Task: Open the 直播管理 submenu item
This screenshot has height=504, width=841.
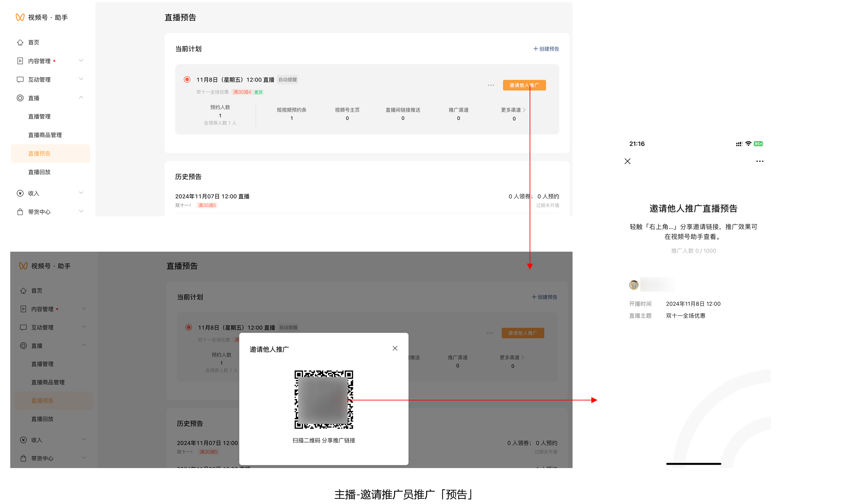Action: point(39,116)
